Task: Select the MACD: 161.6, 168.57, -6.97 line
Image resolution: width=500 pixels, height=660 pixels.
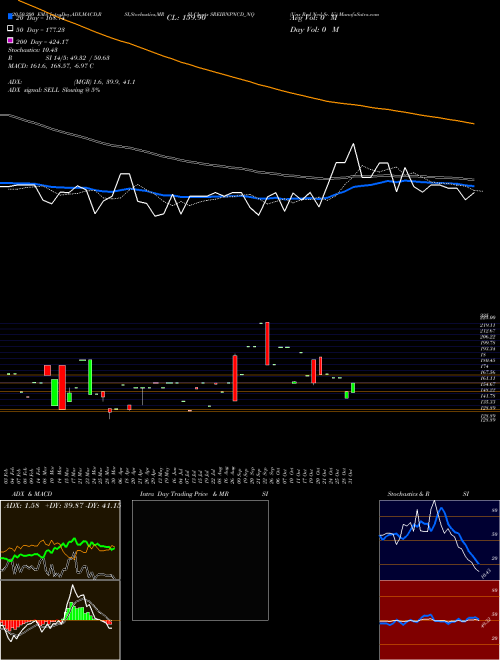Action: coord(51,66)
